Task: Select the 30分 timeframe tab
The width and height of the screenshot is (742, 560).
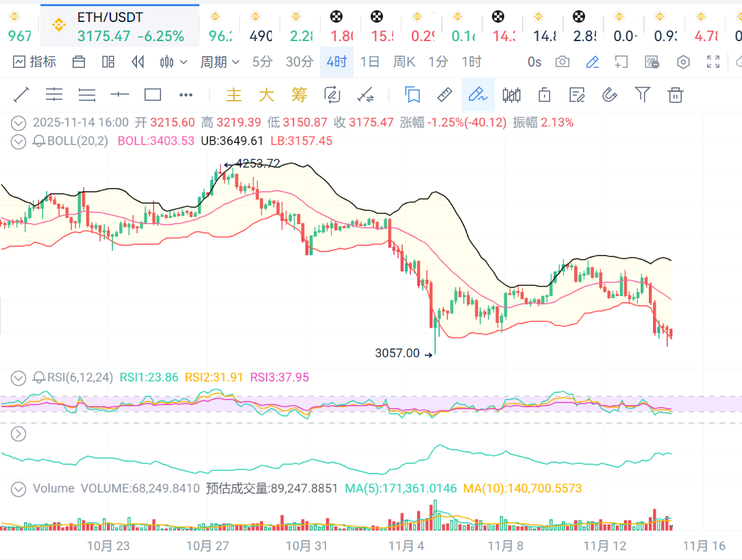Action: pyautogui.click(x=299, y=62)
